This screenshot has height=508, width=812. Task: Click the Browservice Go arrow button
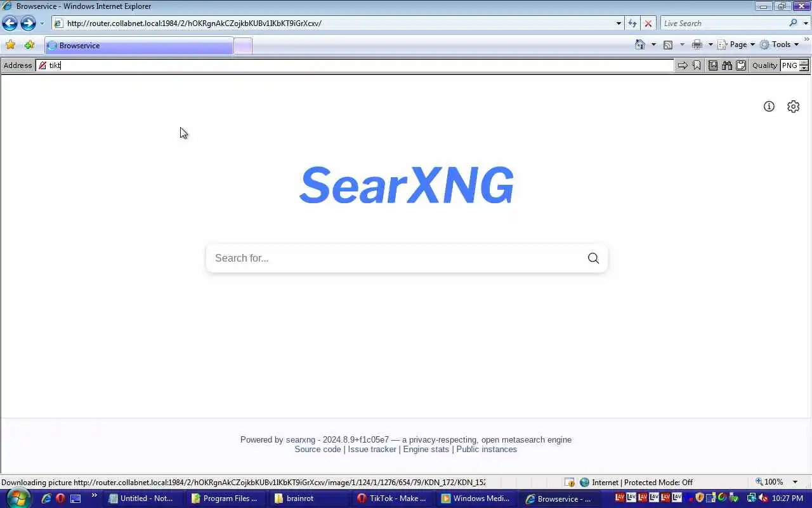pyautogui.click(x=682, y=65)
